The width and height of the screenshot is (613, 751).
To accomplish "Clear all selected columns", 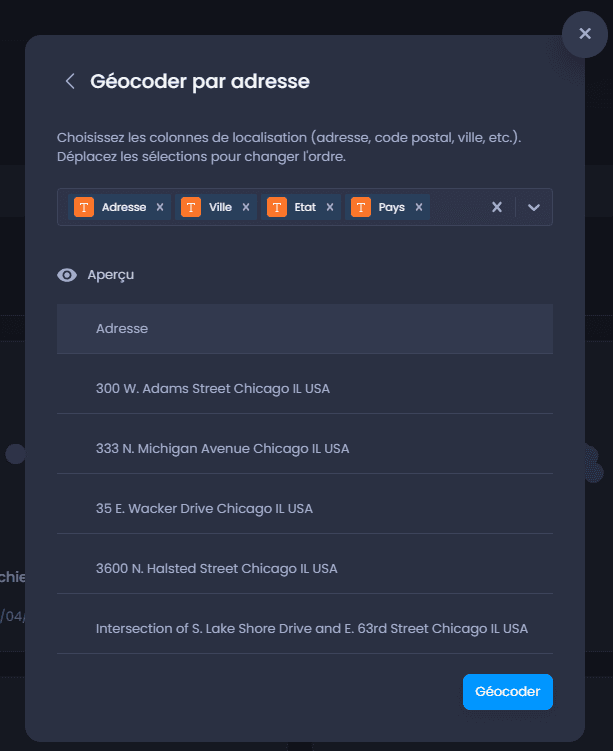I will point(497,207).
